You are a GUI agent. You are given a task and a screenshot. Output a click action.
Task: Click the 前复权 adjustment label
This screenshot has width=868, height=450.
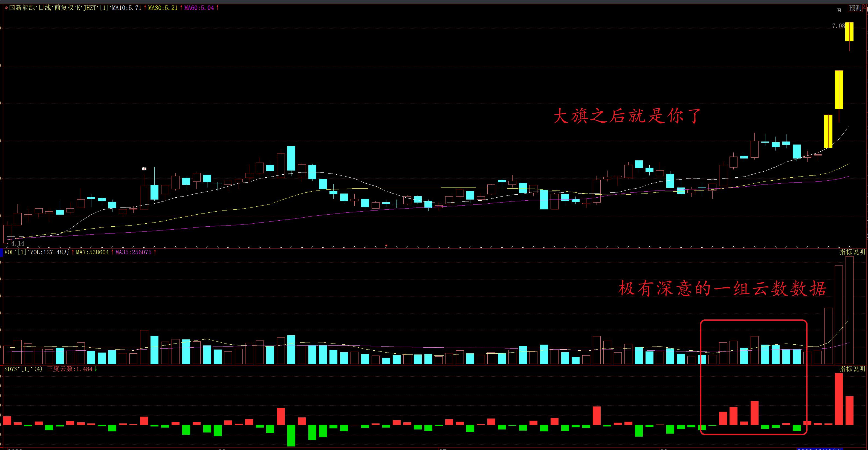(x=64, y=8)
